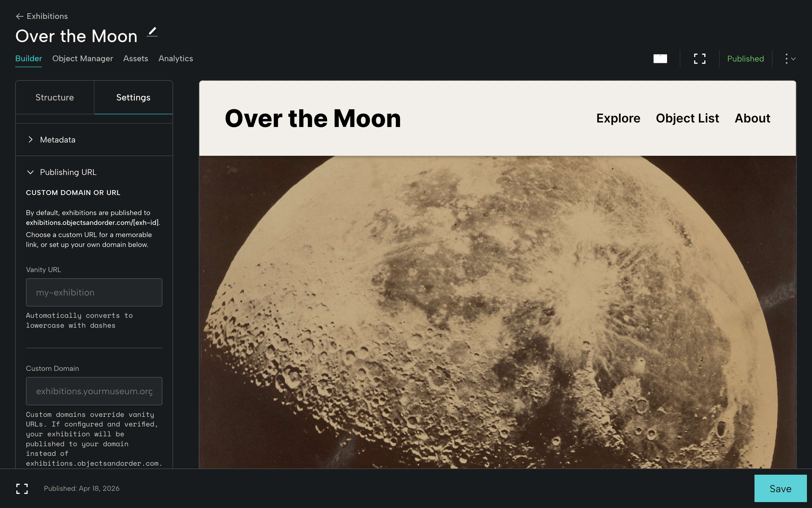812x508 pixels.
Task: Click the 'CUSTOM DOMAIN OR URL' heading
Action: click(x=73, y=192)
